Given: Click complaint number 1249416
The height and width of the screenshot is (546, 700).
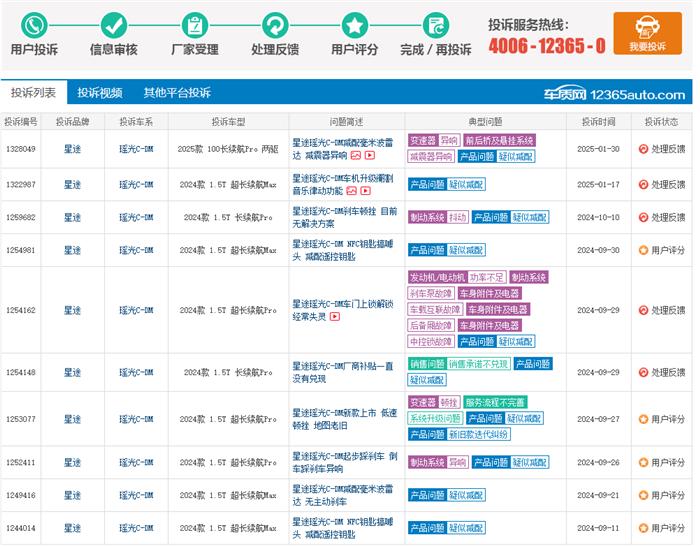Looking at the screenshot, I should coord(21,496).
